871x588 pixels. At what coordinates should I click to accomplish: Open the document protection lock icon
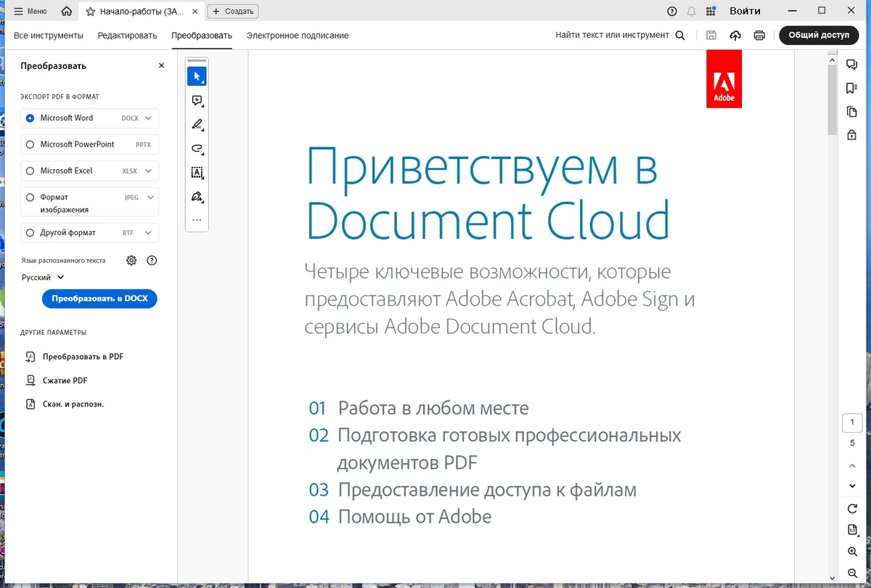852,135
